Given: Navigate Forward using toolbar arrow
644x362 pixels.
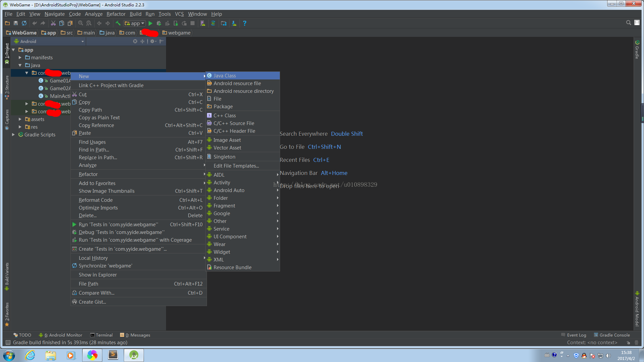Looking at the screenshot, I should (108, 23).
